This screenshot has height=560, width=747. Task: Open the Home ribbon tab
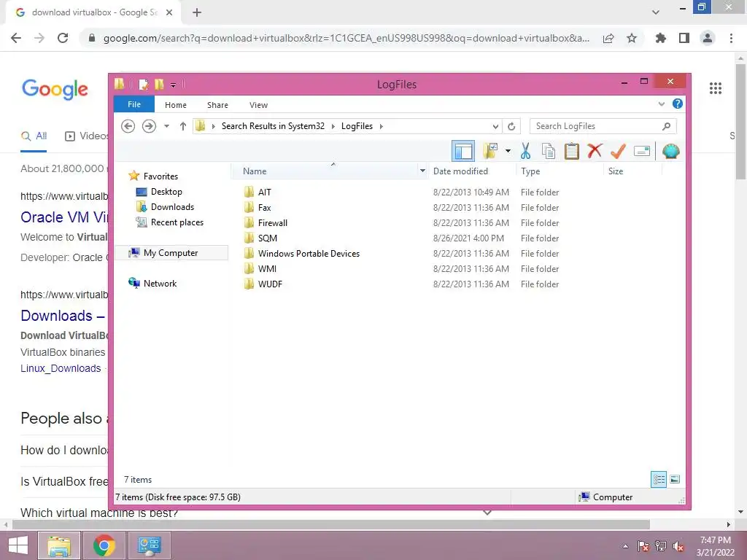coord(176,105)
